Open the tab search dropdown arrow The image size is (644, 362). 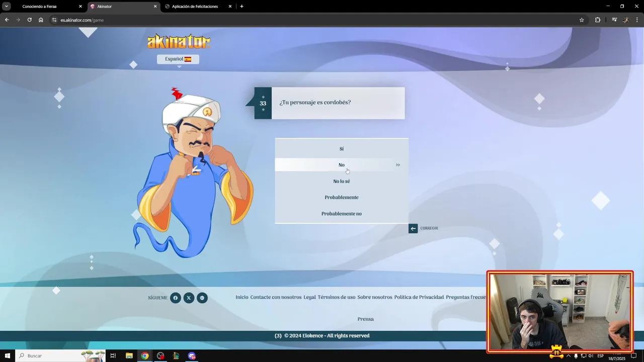coord(7,7)
